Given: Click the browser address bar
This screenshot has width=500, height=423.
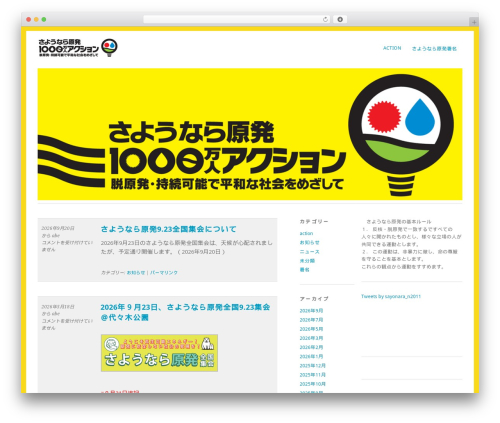Looking at the screenshot, I should pyautogui.click(x=237, y=19).
